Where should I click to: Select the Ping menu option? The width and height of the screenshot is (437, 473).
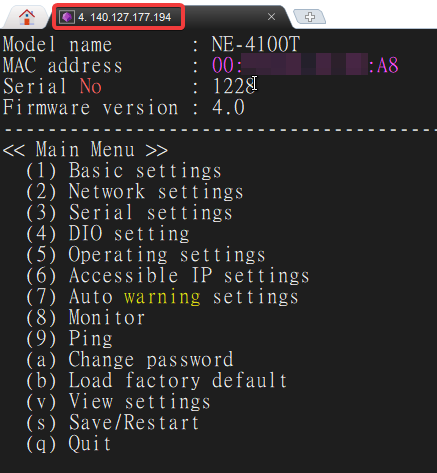(69, 339)
